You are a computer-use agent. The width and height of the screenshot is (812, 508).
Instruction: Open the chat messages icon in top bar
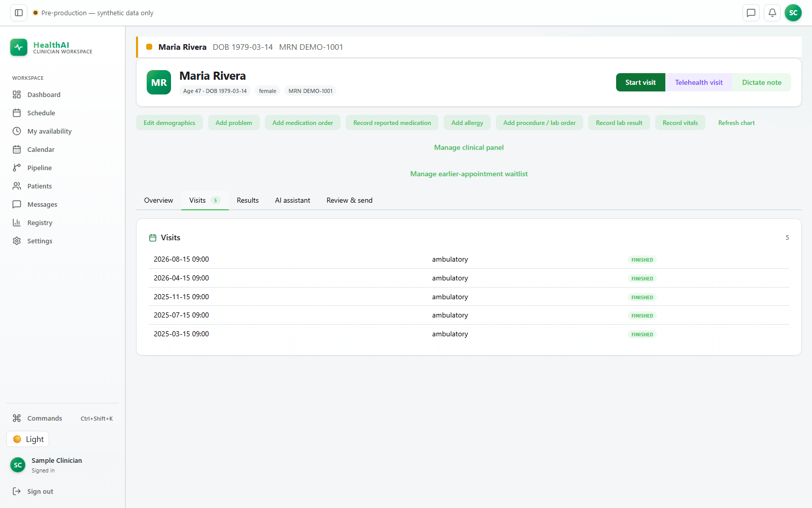pyautogui.click(x=751, y=13)
